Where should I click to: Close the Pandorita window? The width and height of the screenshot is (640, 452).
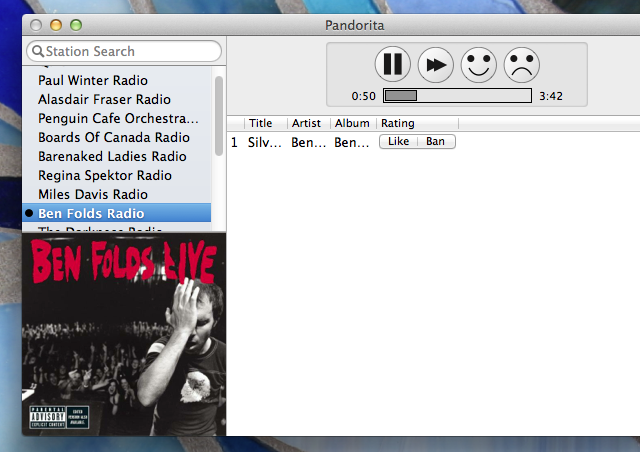click(36, 25)
